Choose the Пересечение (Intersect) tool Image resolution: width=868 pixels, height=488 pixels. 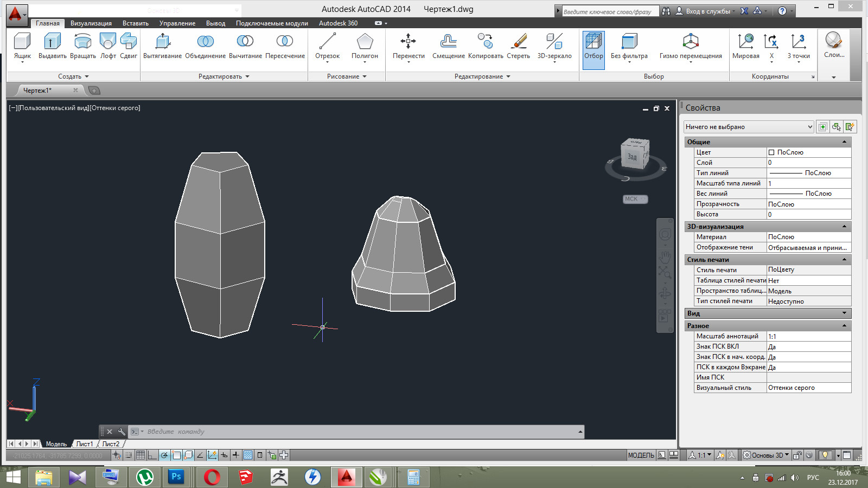pyautogui.click(x=285, y=46)
